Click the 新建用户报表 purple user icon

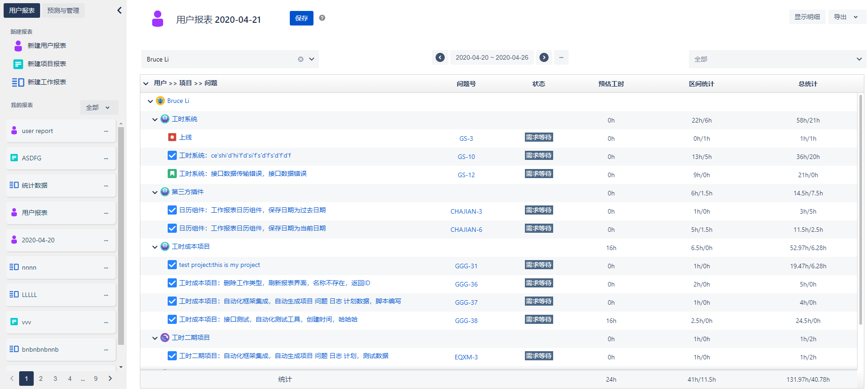click(18, 46)
